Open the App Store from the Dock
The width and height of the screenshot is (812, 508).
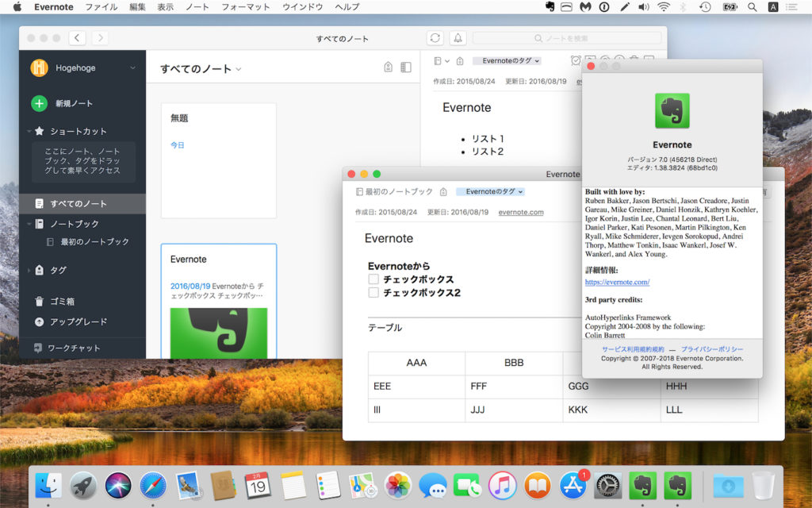click(573, 486)
